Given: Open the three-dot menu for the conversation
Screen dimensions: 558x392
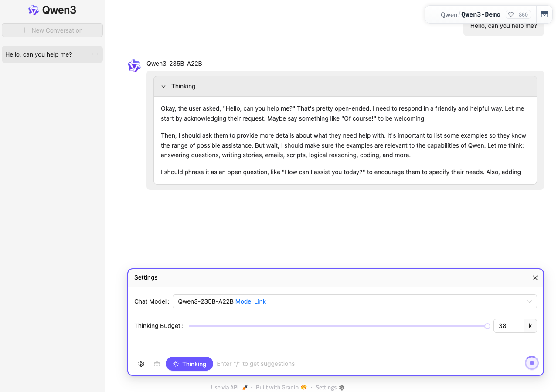Looking at the screenshot, I should (x=95, y=54).
